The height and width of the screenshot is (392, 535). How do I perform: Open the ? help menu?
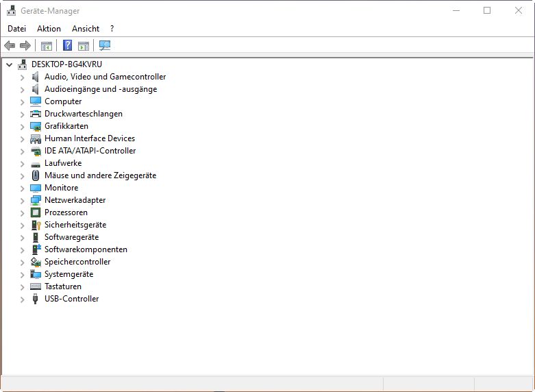click(x=112, y=29)
